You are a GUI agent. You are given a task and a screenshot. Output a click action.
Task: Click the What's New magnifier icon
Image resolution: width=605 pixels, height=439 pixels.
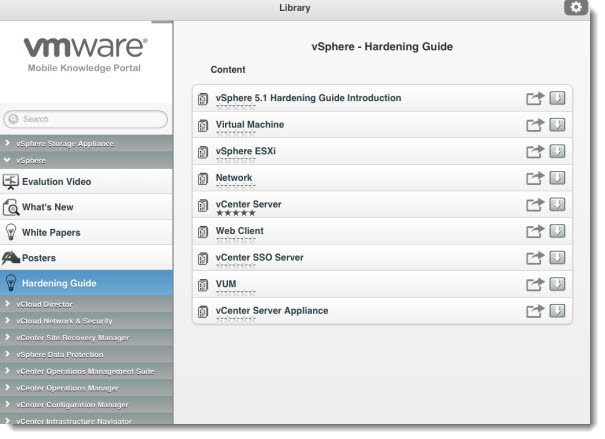pyautogui.click(x=11, y=207)
